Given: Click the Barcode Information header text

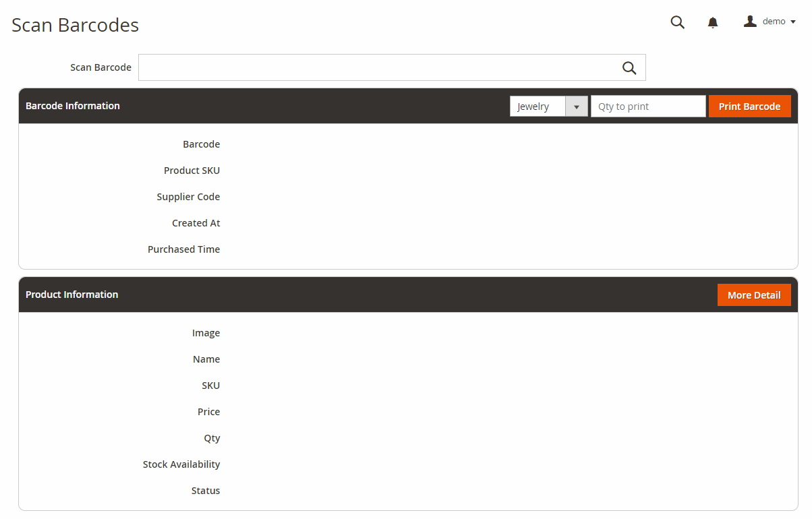Looking at the screenshot, I should [73, 106].
